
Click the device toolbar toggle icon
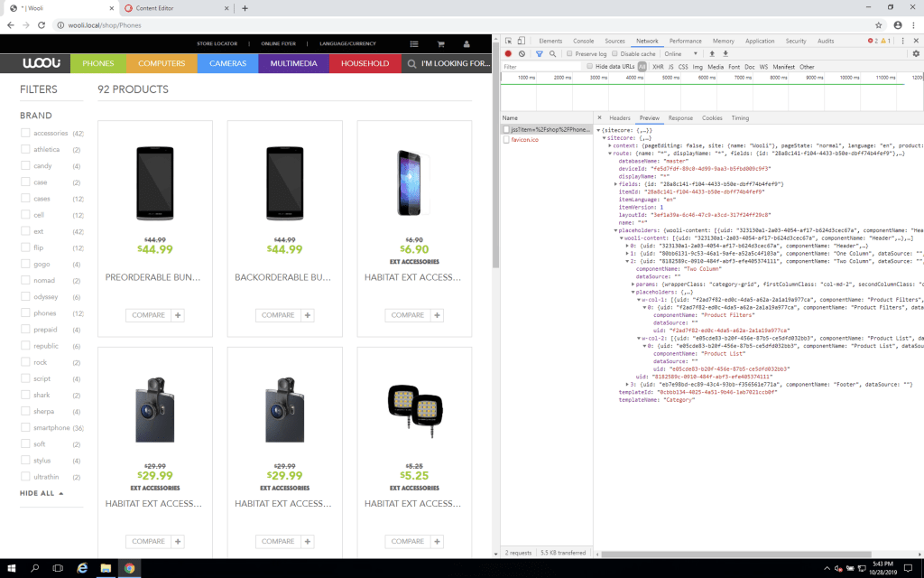click(x=521, y=41)
